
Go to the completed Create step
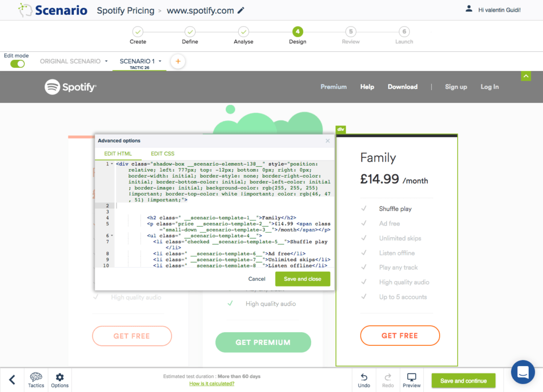[138, 32]
